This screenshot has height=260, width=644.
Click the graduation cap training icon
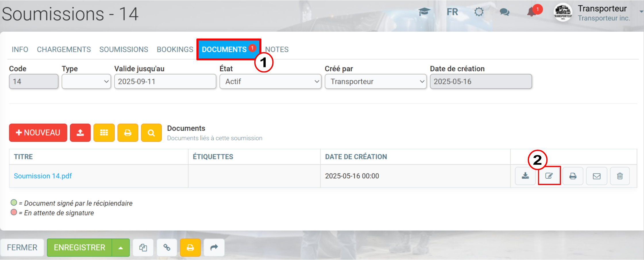click(x=424, y=12)
